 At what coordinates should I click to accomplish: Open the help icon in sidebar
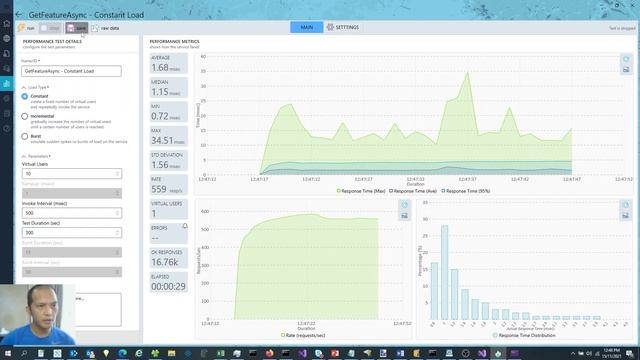(7, 129)
